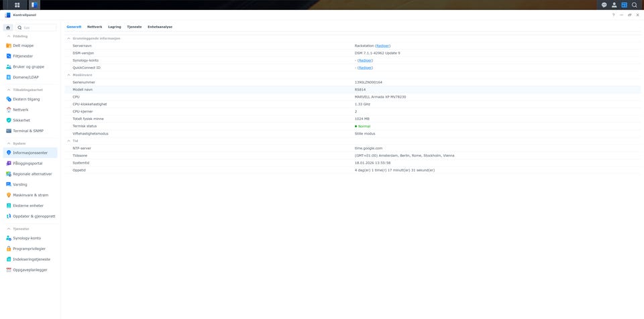Image resolution: width=644 pixels, height=319 pixels.
Task: Open Oppgaveplanlegger task scheduler
Action: tap(30, 270)
